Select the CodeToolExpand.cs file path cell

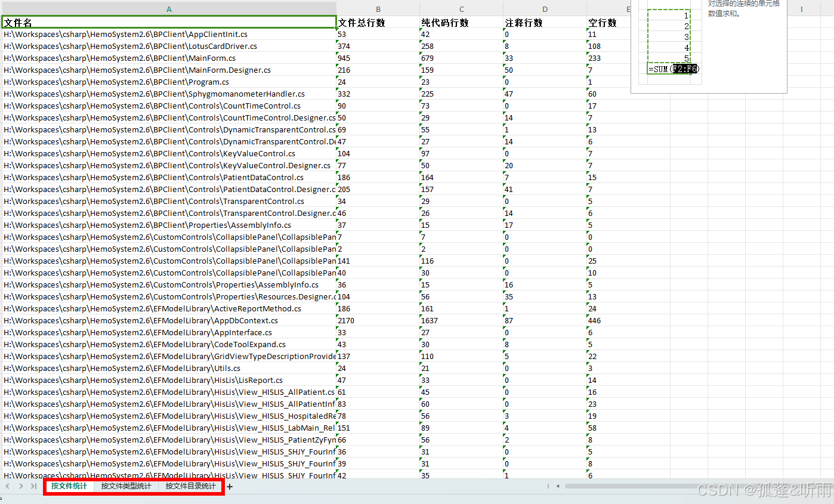coord(169,345)
